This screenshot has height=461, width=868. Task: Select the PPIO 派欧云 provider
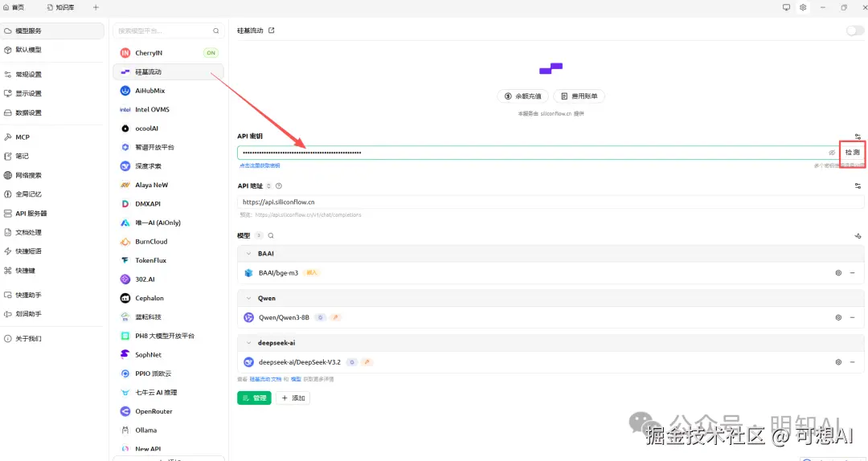point(168,373)
